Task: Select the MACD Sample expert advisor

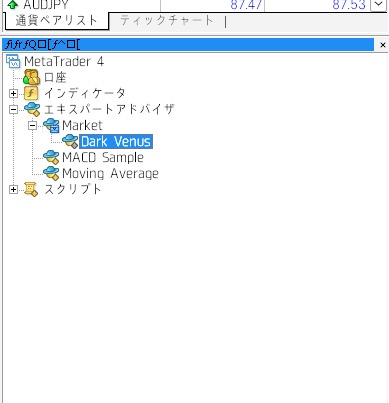Action: pyautogui.click(x=103, y=157)
